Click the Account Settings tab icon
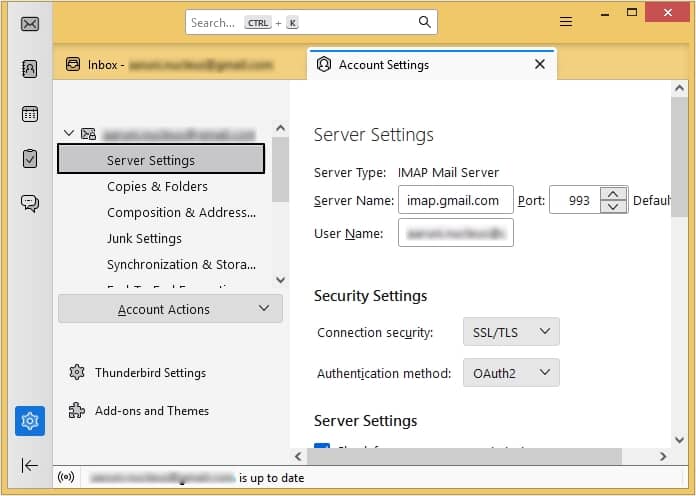Image resolution: width=696 pixels, height=496 pixels. tap(324, 64)
